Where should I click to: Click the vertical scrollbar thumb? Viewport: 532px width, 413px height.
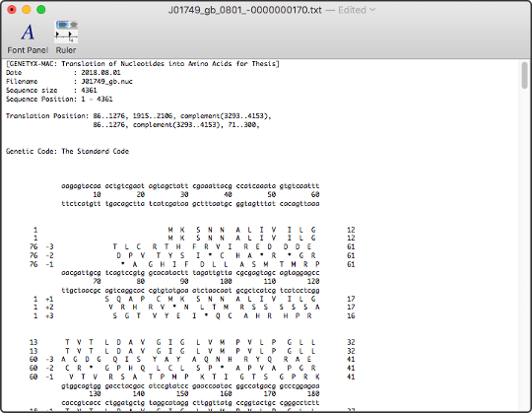click(524, 75)
